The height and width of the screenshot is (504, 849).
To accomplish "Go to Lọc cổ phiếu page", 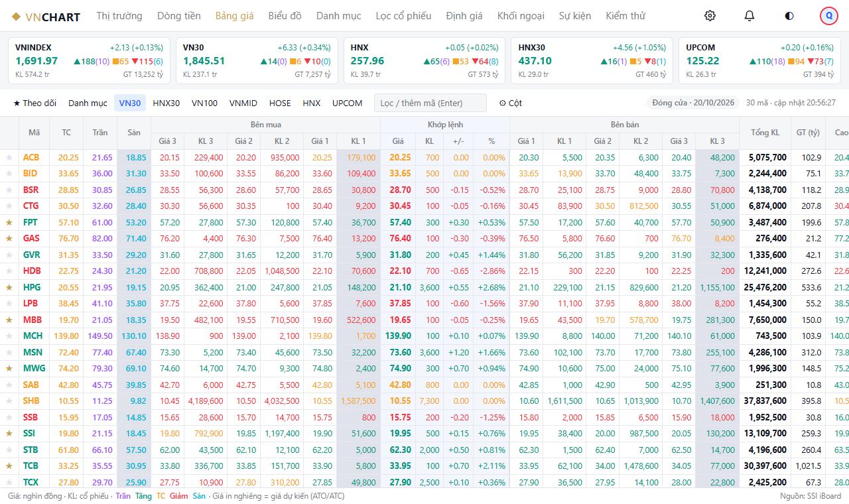I will tap(403, 16).
